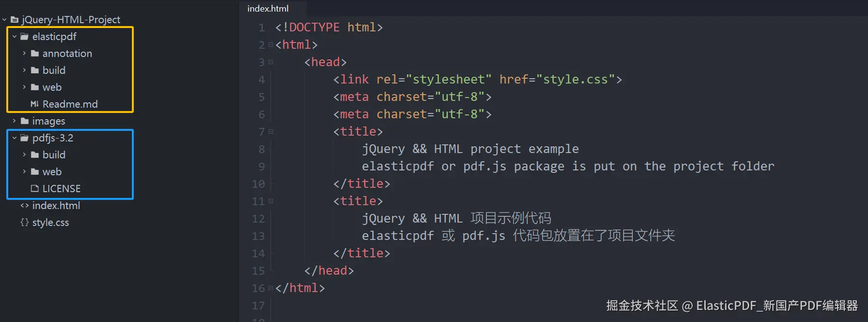The width and height of the screenshot is (868, 322).
Task: Click the web folder icon under pdfjs-3.2
Action: 35,172
